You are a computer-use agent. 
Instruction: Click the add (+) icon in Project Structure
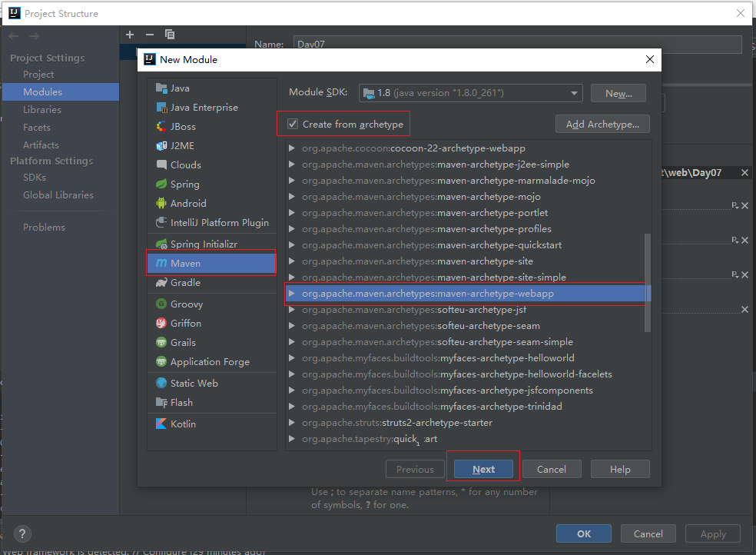click(x=130, y=35)
